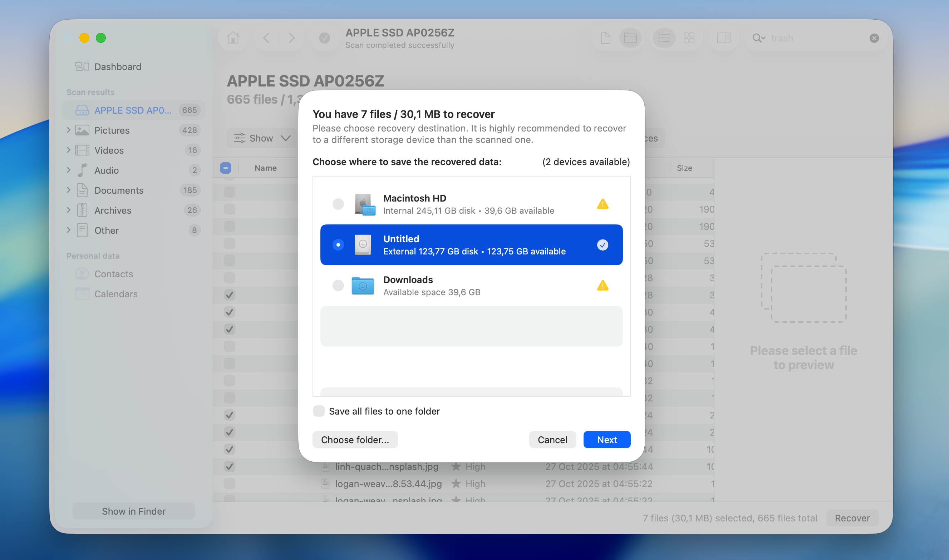This screenshot has height=560, width=949.
Task: Go back with the left arrow icon
Action: pyautogui.click(x=266, y=38)
